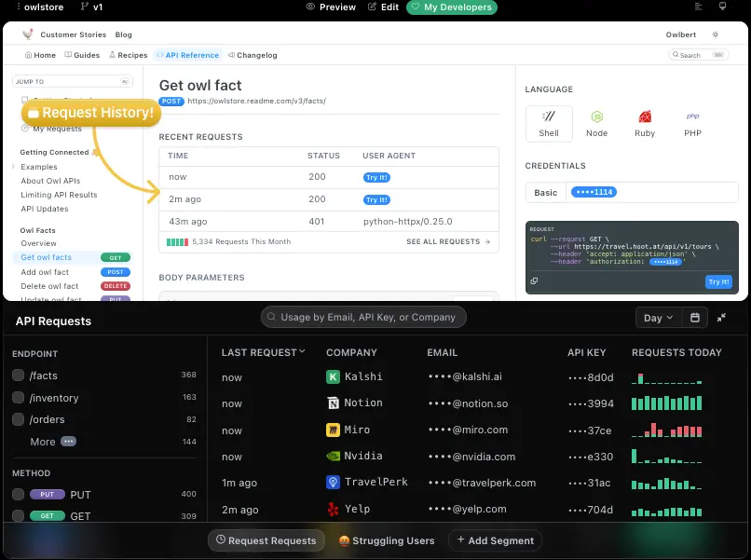Open Limiting API Results page

point(59,195)
